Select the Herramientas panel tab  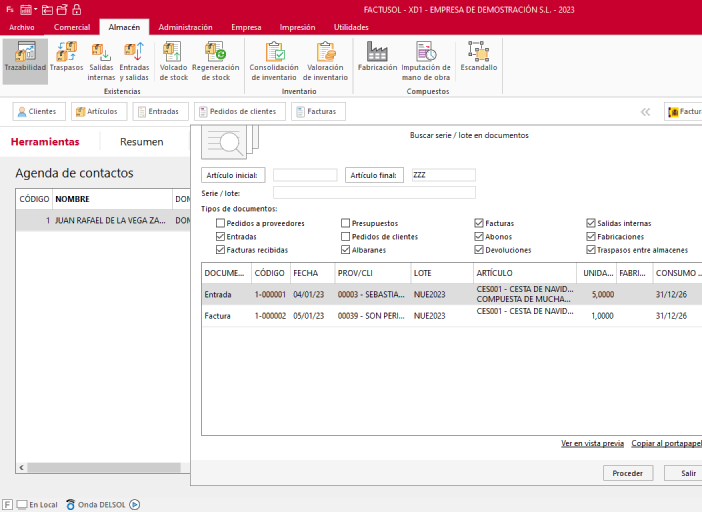tap(45, 142)
